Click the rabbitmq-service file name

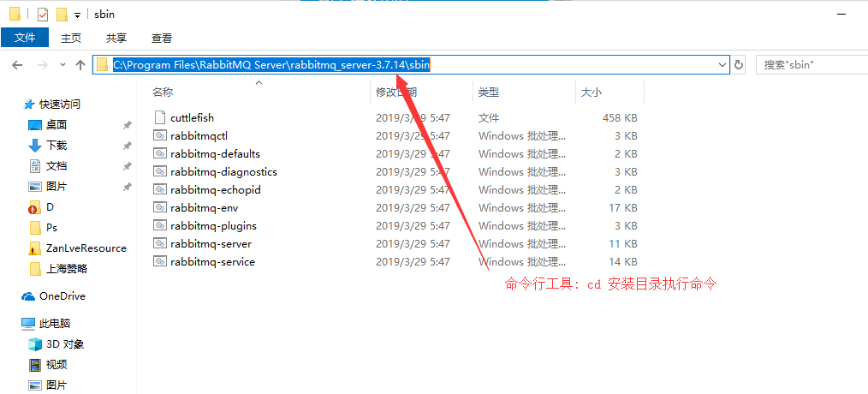(212, 261)
